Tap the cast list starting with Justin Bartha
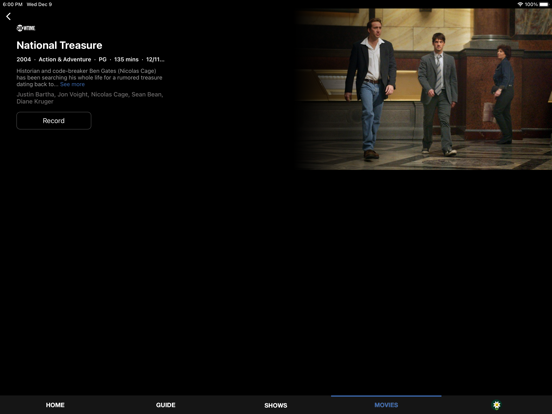This screenshot has height=414, width=552. click(x=90, y=98)
